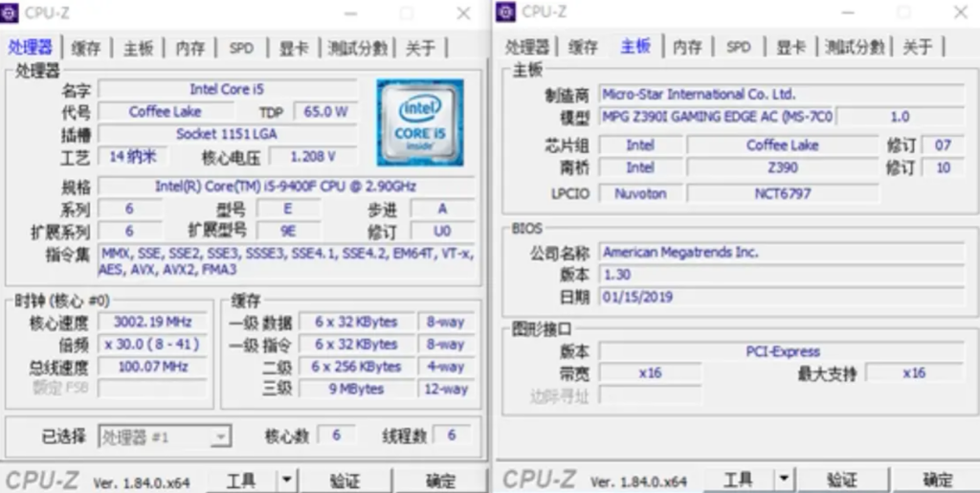
Task: Click the 'Intel(R) Core(TM) i5-9400F CPU @ 2.90GHz' field
Action: click(285, 187)
